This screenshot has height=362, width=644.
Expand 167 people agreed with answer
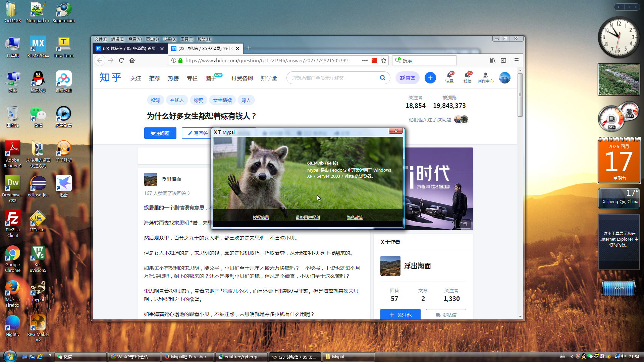(167, 193)
